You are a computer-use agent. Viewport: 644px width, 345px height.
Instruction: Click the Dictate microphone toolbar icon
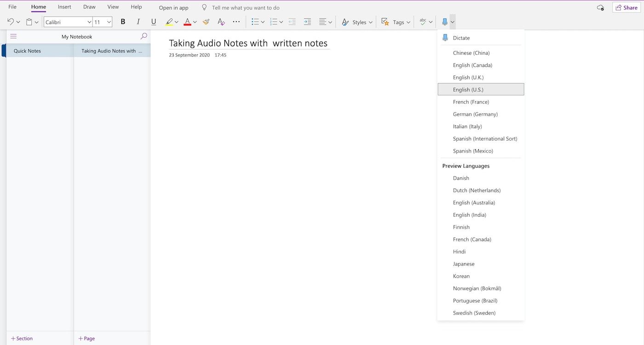pyautogui.click(x=444, y=22)
